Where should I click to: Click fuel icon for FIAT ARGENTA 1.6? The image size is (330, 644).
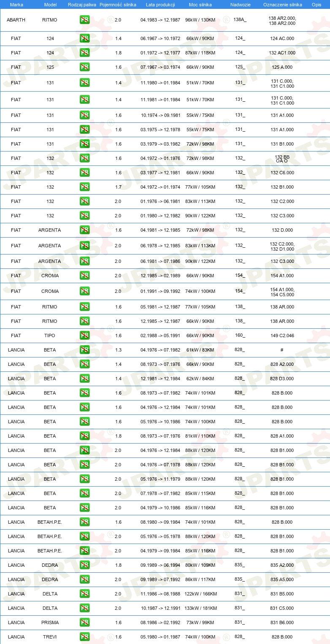pyautogui.click(x=85, y=230)
